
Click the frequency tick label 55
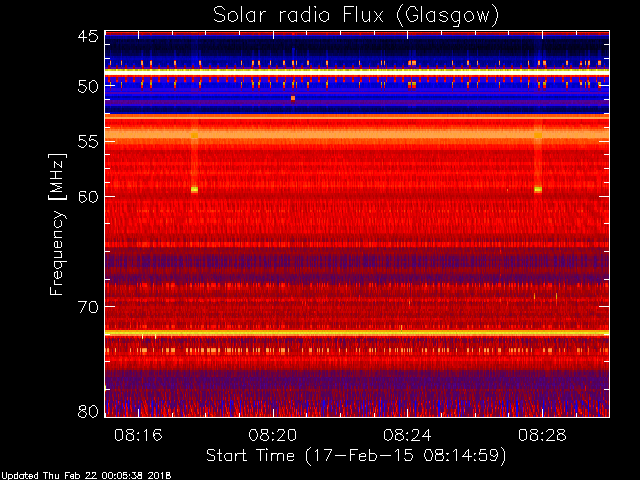coord(88,142)
